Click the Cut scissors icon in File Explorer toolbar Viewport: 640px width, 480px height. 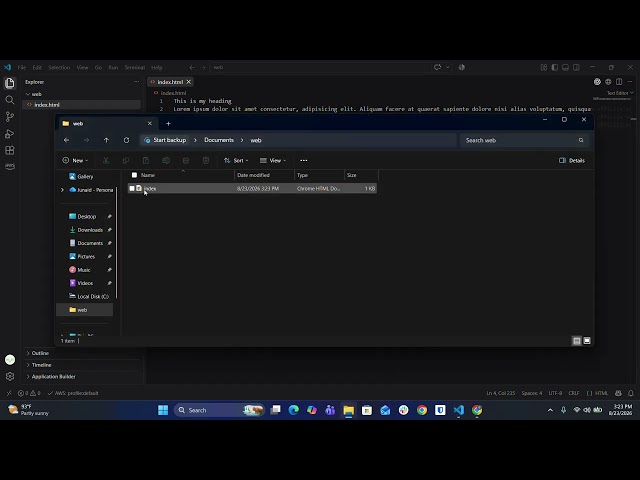pyautogui.click(x=106, y=160)
